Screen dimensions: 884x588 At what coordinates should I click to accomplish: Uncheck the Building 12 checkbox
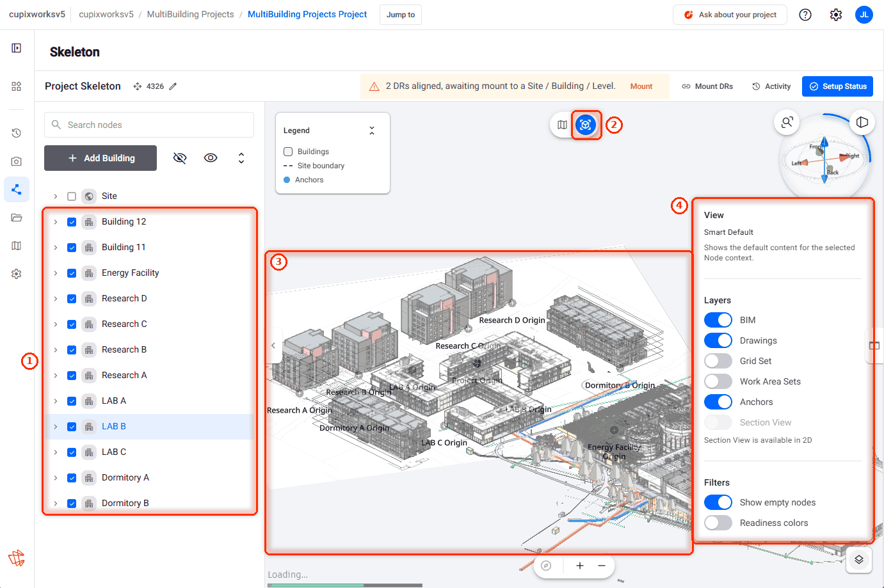coord(72,222)
